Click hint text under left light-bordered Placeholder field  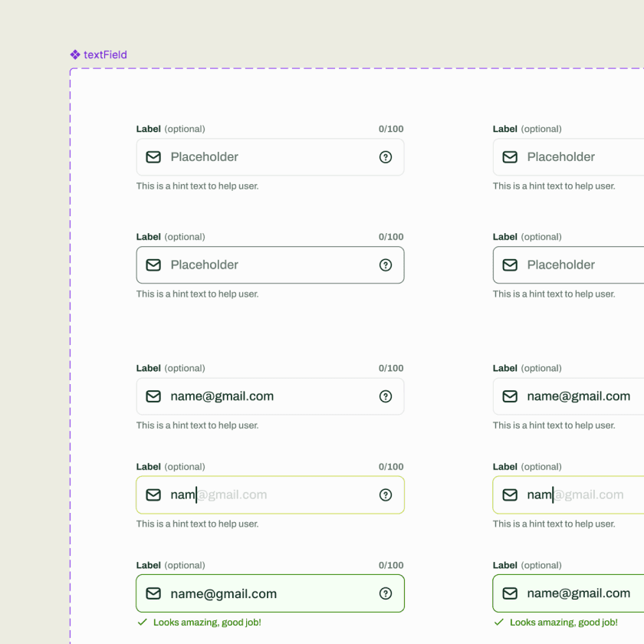pyautogui.click(x=198, y=186)
